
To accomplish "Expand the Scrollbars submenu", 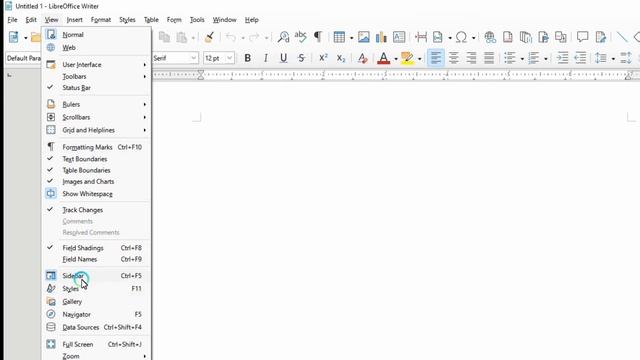I will pyautogui.click(x=96, y=117).
